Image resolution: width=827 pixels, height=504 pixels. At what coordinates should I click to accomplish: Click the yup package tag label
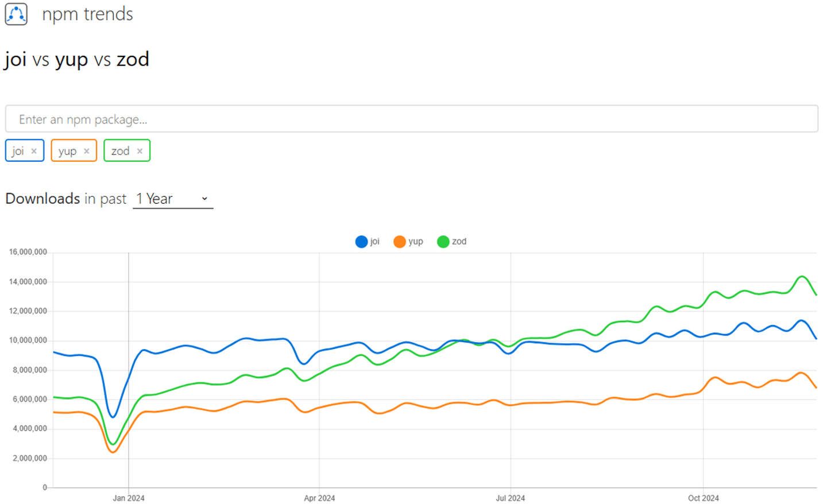67,151
